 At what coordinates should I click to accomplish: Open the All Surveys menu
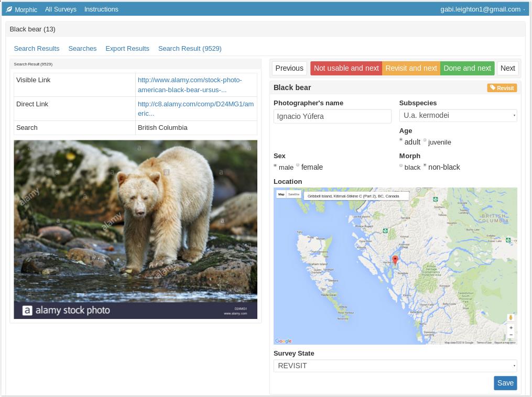coord(60,9)
